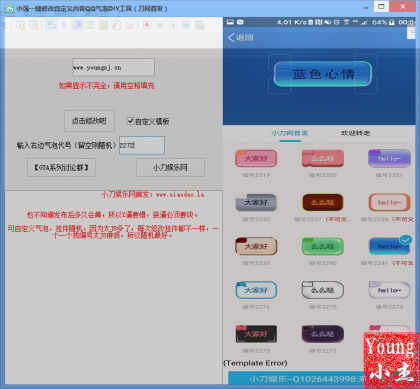Click the 64% battery percentage text
Image resolution: width=420 pixels, height=389 pixels.
click(380, 22)
